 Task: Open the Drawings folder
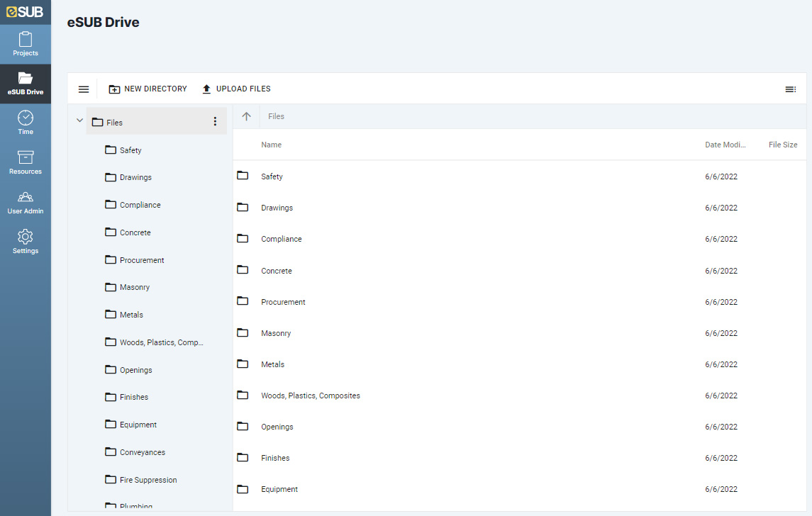[277, 208]
